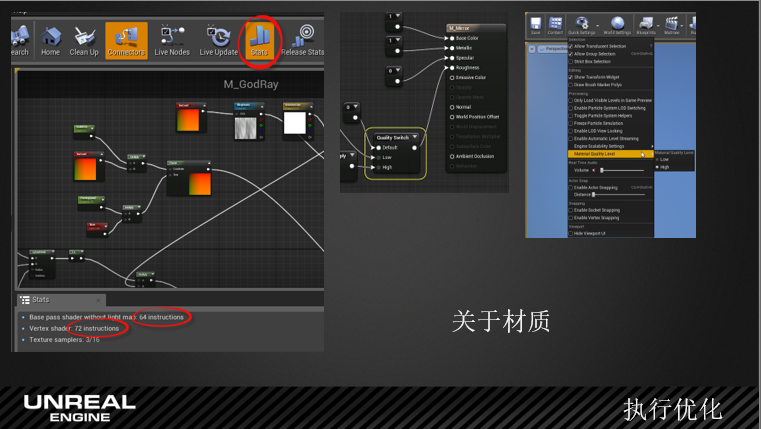Check Hide Viewport UI

click(571, 233)
